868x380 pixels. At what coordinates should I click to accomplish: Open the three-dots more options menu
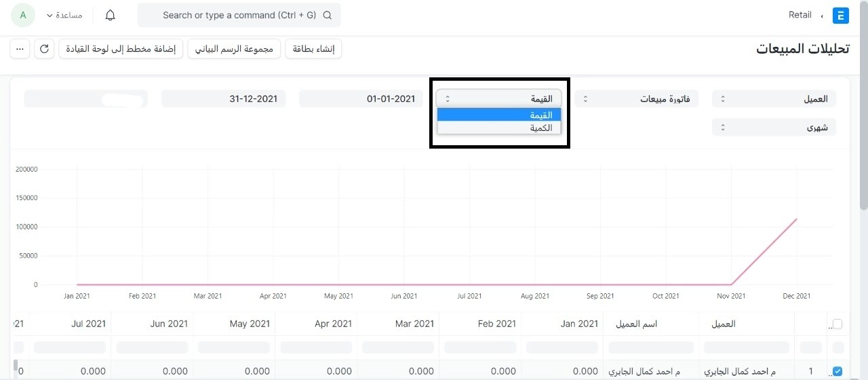pos(20,49)
